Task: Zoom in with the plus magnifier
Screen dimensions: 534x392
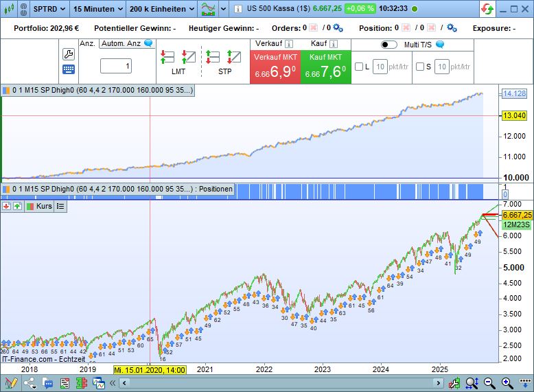Action: pos(507,384)
